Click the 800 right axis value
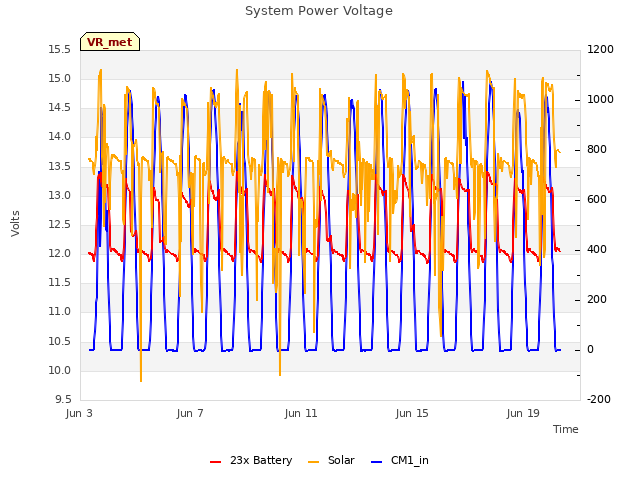640x480 pixels. coord(597,149)
